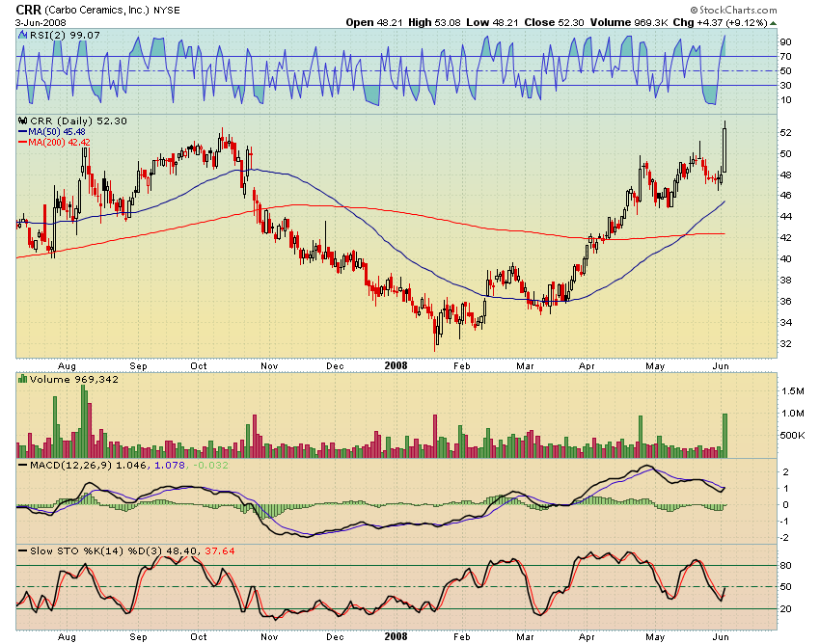
Task: Click the Jun label under the stochastic panel
Action: 721,636
